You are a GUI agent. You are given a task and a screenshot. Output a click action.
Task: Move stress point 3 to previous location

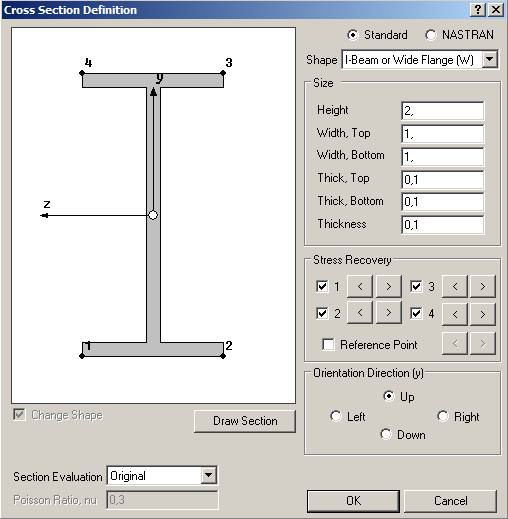click(x=455, y=286)
